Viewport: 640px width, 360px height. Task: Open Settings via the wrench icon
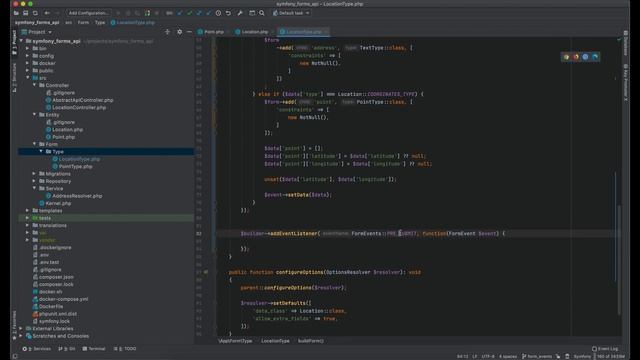pos(240,13)
